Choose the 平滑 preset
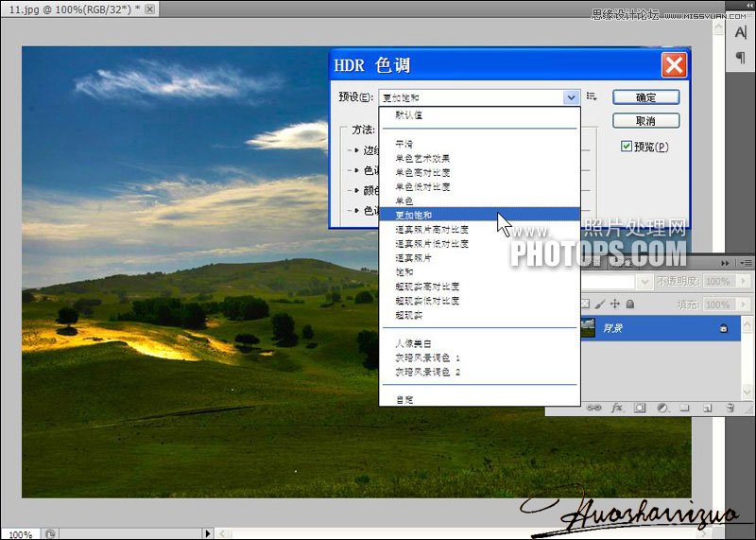This screenshot has width=756, height=540. pyautogui.click(x=404, y=144)
